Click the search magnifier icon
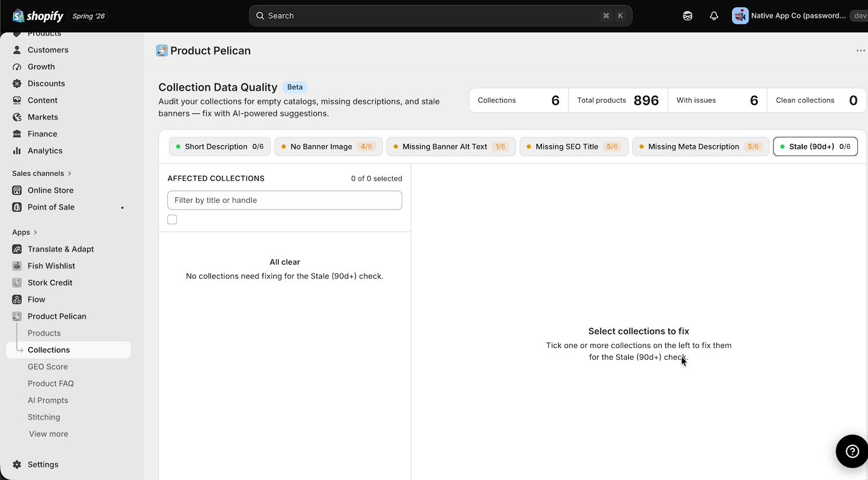The width and height of the screenshot is (868, 480). [x=260, y=16]
